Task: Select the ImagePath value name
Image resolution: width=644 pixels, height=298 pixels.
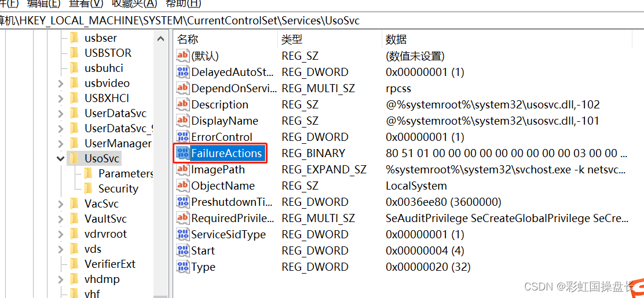Action: tap(218, 170)
